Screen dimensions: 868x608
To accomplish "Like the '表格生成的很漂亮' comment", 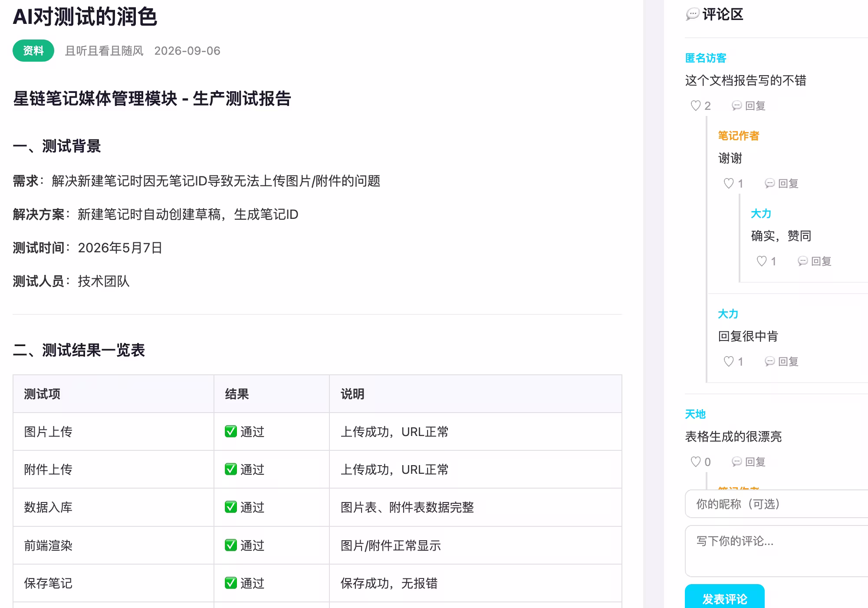I will point(700,462).
